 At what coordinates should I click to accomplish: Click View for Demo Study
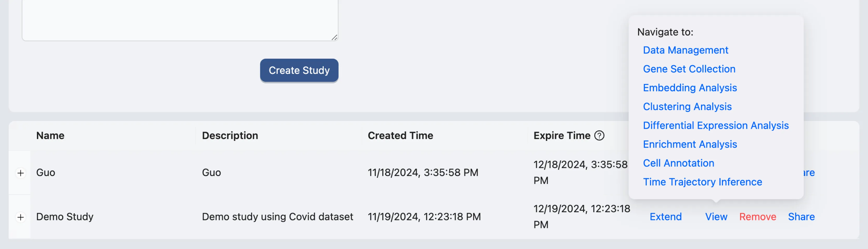tap(716, 217)
